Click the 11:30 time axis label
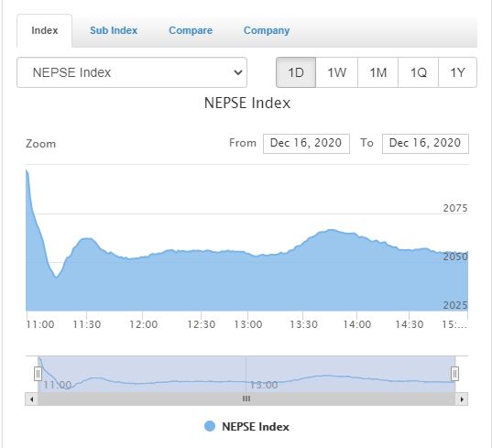The image size is (492, 448). tap(87, 324)
